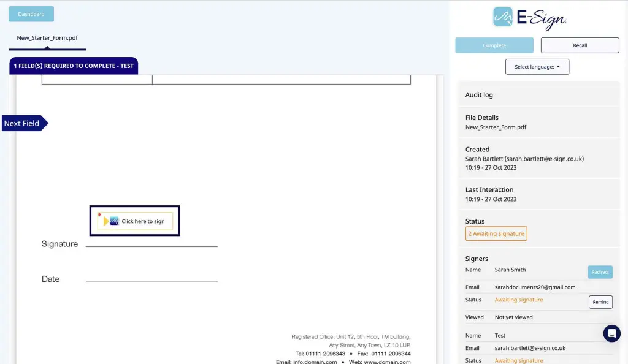Click sarahdocuments20@gmail.com email text

(535, 287)
